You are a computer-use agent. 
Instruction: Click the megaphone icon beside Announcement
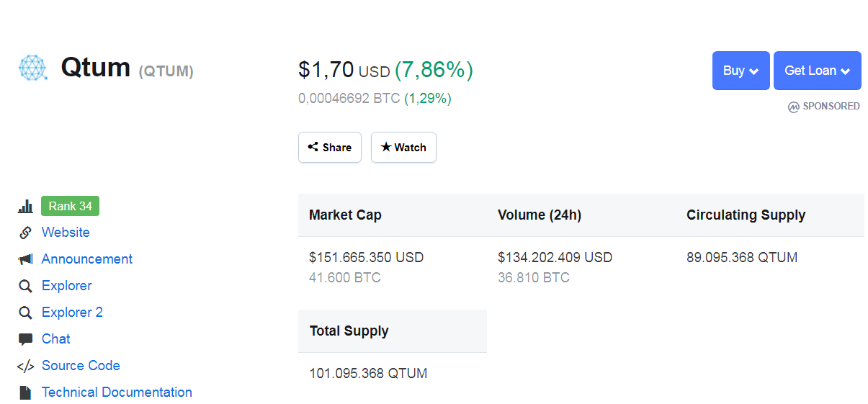tap(25, 259)
